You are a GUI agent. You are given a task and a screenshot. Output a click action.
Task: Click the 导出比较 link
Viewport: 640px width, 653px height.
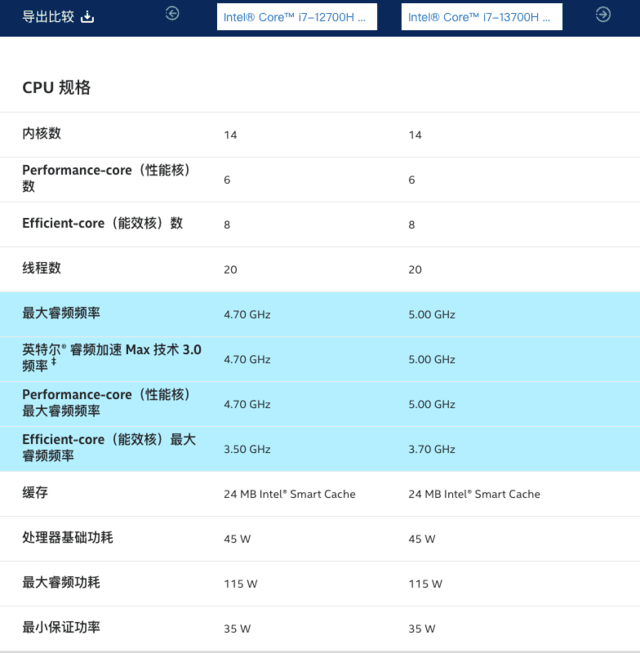(48, 17)
